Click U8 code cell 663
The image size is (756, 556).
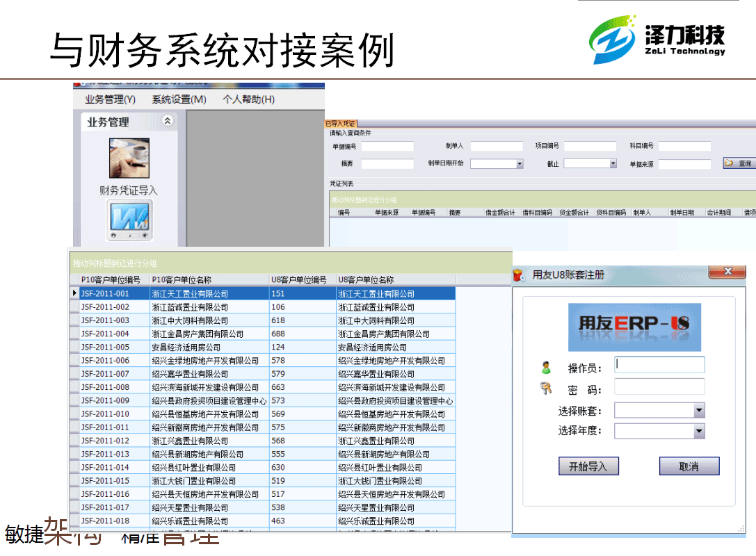coord(303,387)
